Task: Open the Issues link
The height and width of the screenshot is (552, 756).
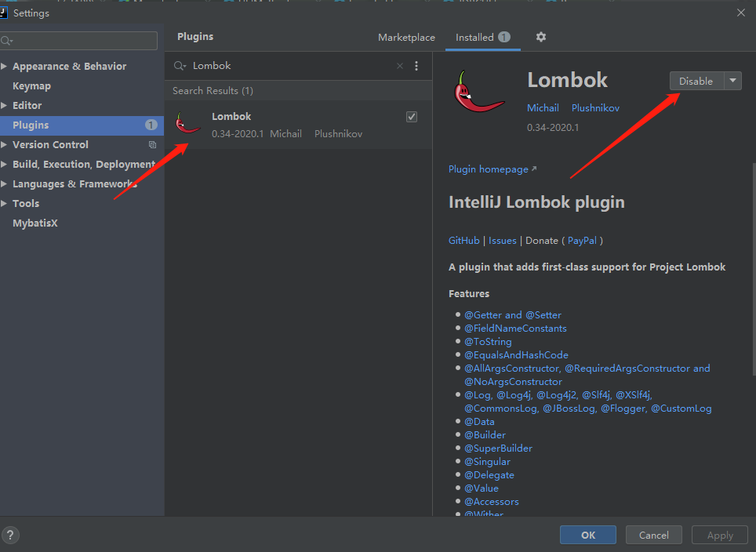Action: pos(503,241)
